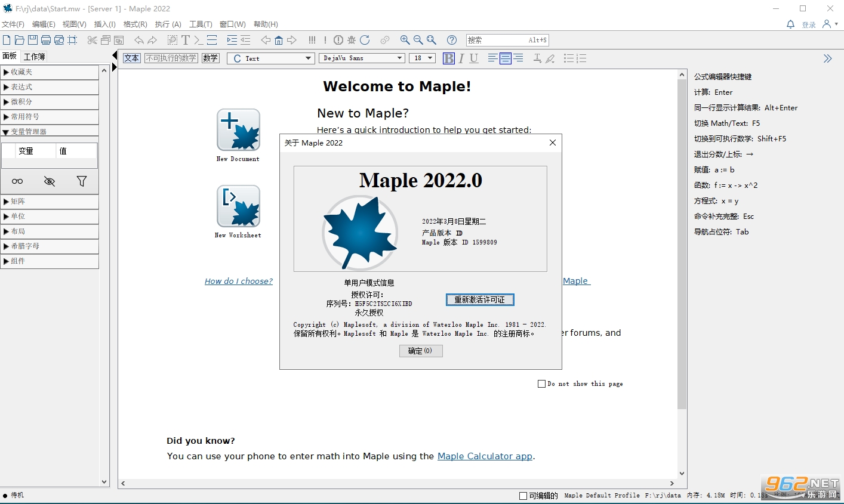
Task: Navigate forward with the right arrow icon
Action: pos(292,40)
